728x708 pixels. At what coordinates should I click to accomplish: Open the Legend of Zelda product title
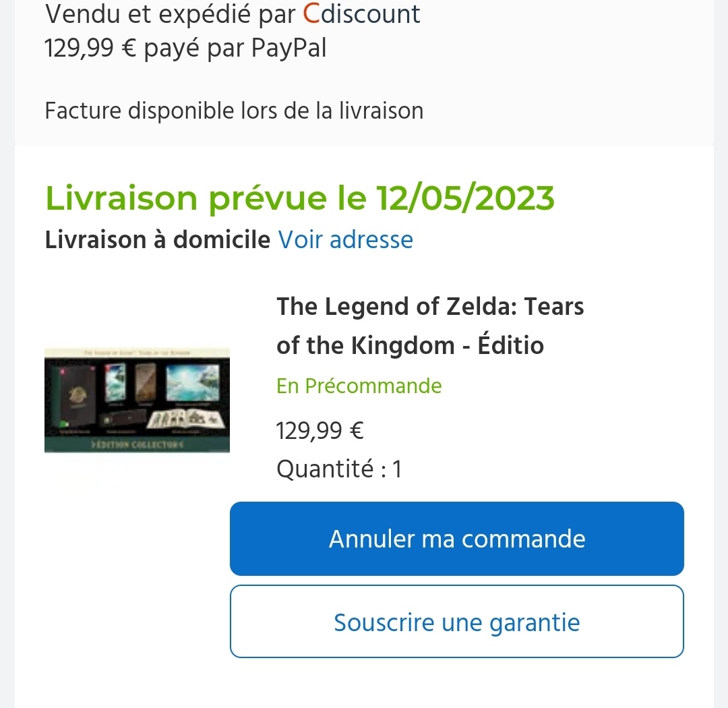pos(430,326)
